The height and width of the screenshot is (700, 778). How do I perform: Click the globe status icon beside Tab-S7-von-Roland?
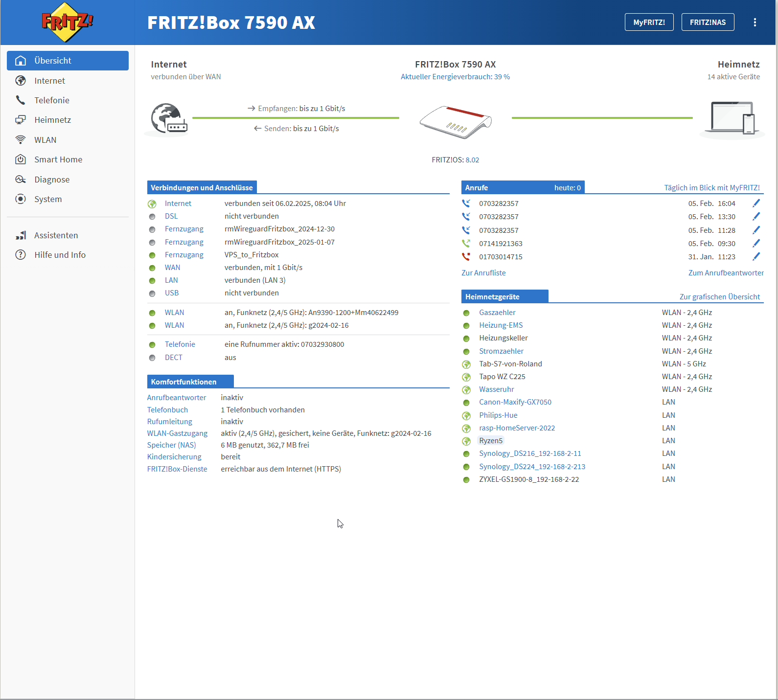(x=466, y=364)
